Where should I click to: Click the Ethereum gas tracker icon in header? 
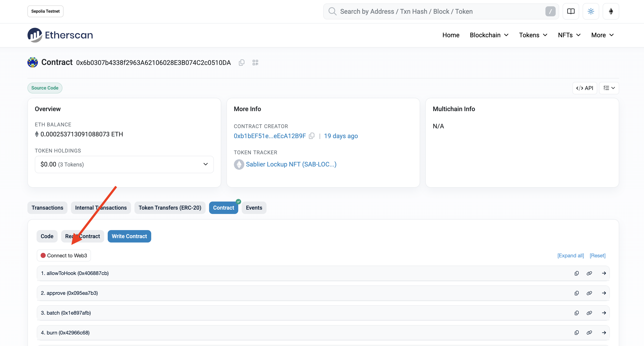point(611,11)
